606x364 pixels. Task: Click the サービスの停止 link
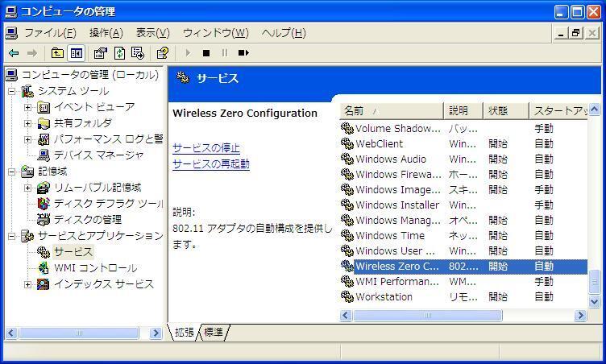pos(205,148)
